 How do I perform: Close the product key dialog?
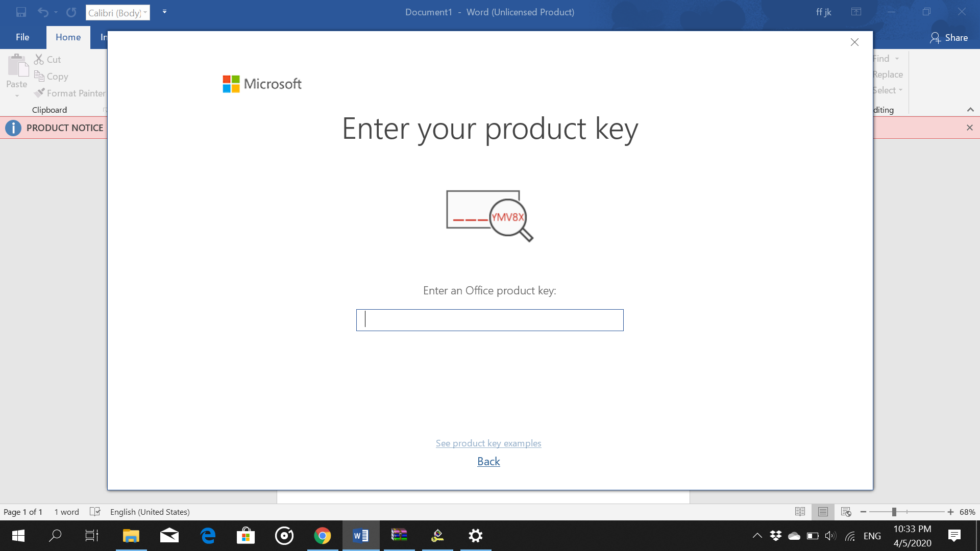point(855,42)
